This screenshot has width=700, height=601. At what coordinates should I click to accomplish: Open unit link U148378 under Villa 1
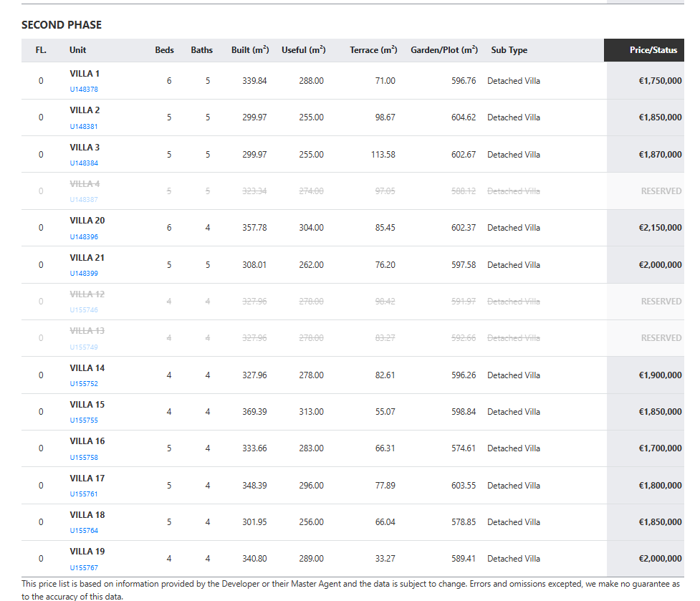tap(84, 90)
